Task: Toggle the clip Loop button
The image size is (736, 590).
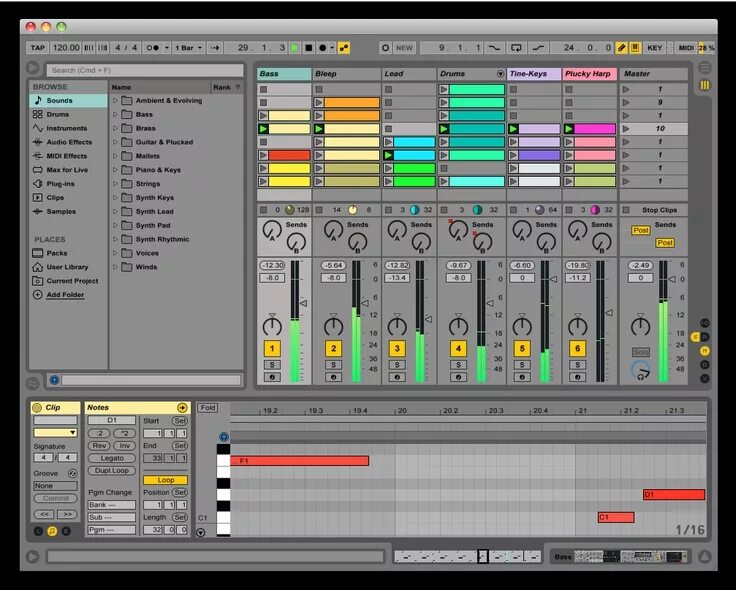Action: click(165, 480)
